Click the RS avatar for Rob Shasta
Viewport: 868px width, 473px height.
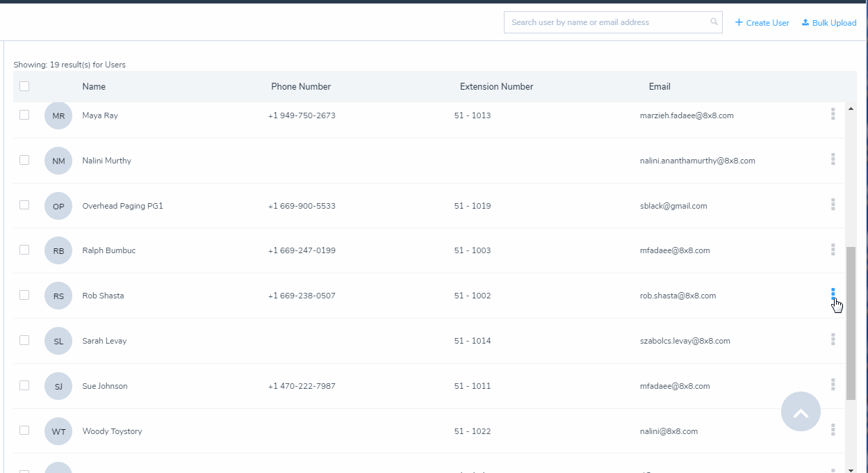pyautogui.click(x=58, y=296)
